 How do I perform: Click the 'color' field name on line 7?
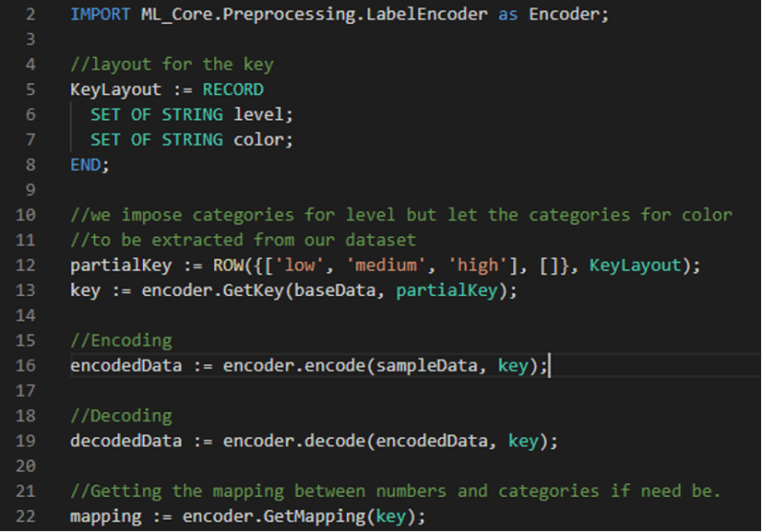(258, 140)
